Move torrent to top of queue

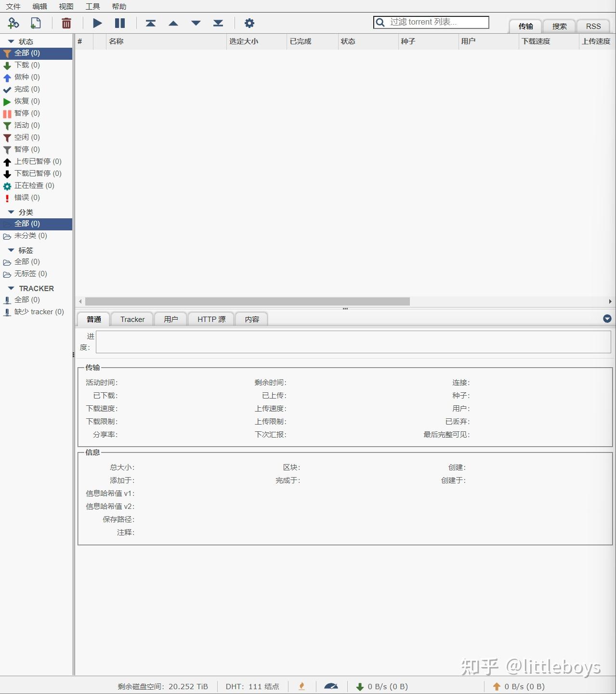(151, 23)
